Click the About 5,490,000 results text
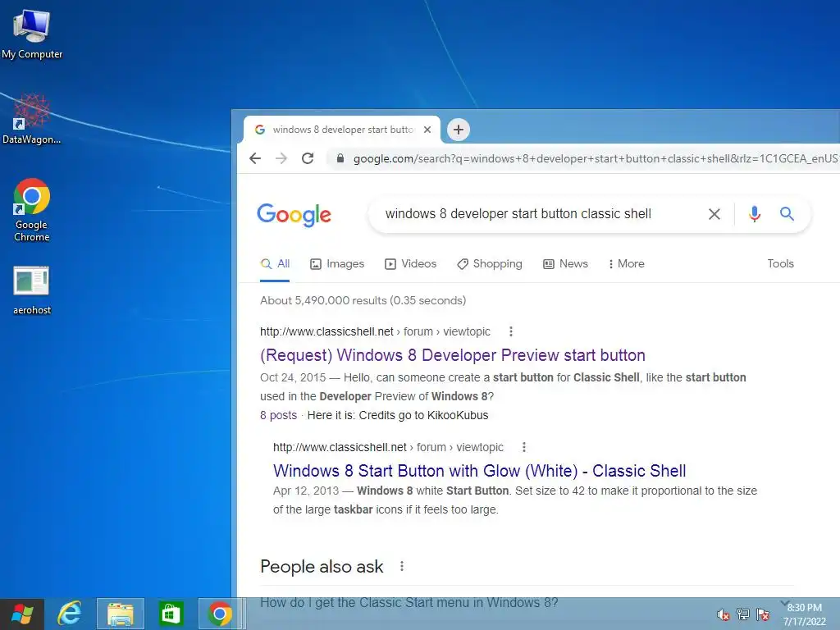The width and height of the screenshot is (840, 630). coord(363,300)
